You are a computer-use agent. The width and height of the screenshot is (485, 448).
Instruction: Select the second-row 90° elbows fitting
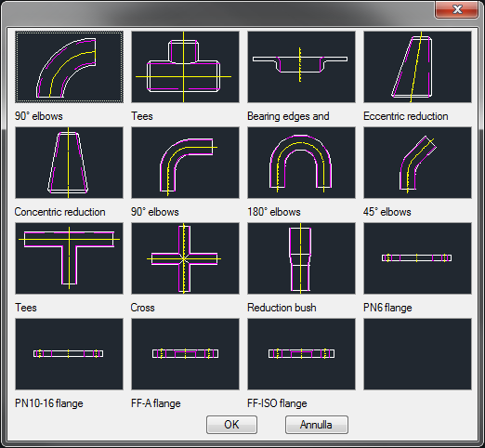[x=185, y=163]
